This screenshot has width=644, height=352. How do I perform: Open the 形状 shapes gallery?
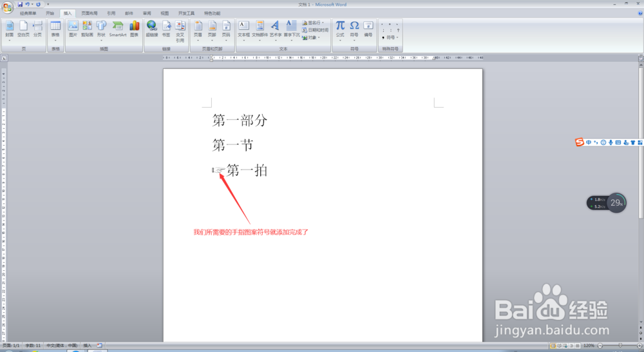point(101,31)
